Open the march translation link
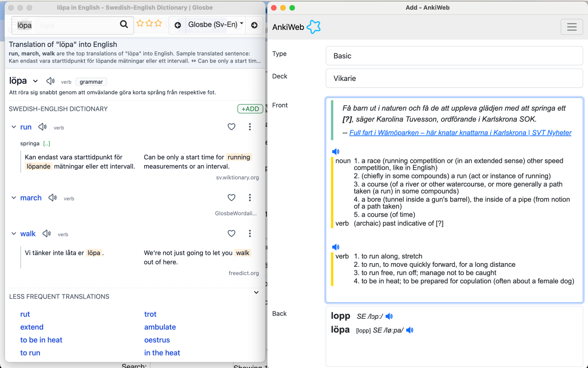This screenshot has width=588, height=368. coord(31,198)
